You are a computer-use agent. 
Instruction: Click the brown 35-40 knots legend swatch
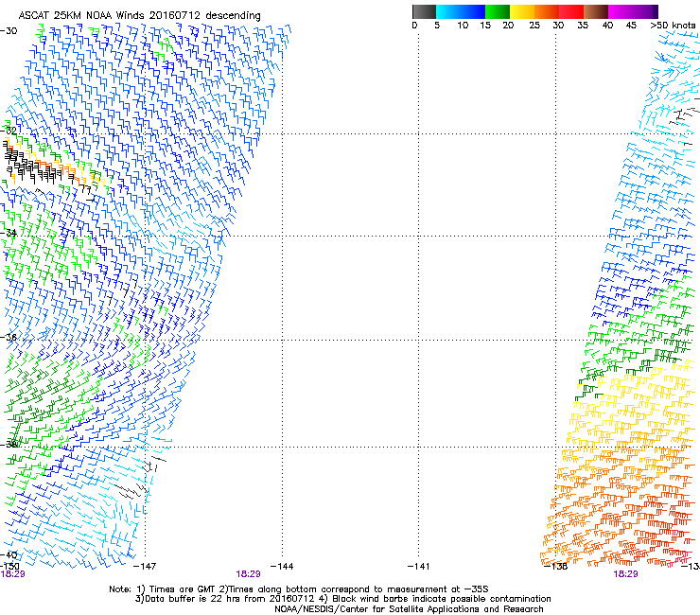tap(597, 11)
